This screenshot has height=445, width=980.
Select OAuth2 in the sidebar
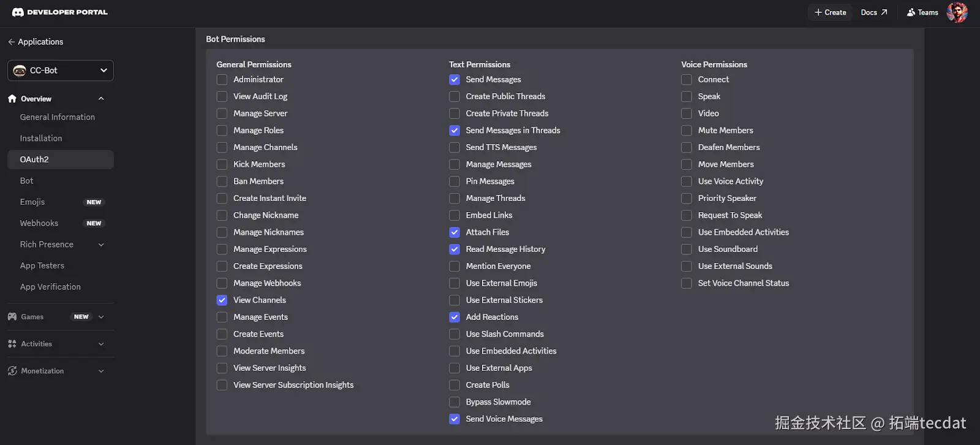(61, 159)
